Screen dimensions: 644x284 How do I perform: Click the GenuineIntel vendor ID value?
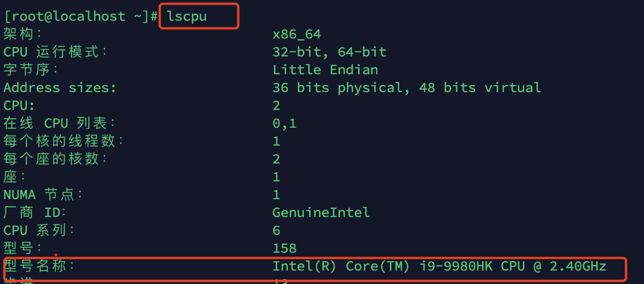point(321,212)
